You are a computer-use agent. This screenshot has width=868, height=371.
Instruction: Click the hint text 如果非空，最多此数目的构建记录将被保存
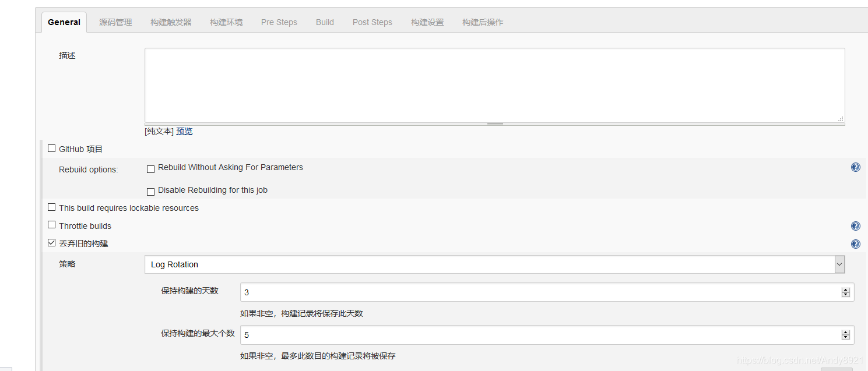[318, 356]
